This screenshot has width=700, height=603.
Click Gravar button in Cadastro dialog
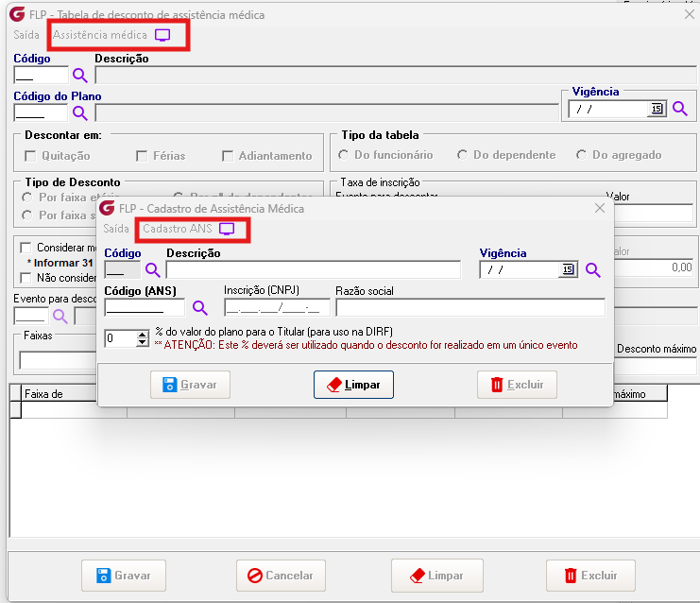click(x=190, y=385)
